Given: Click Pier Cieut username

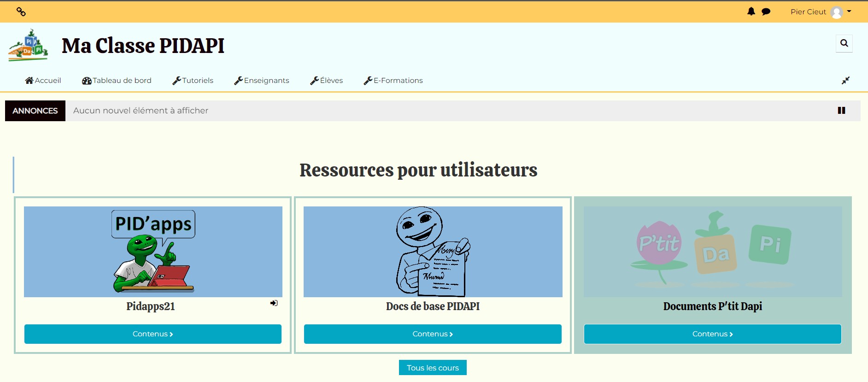Looking at the screenshot, I should point(808,12).
